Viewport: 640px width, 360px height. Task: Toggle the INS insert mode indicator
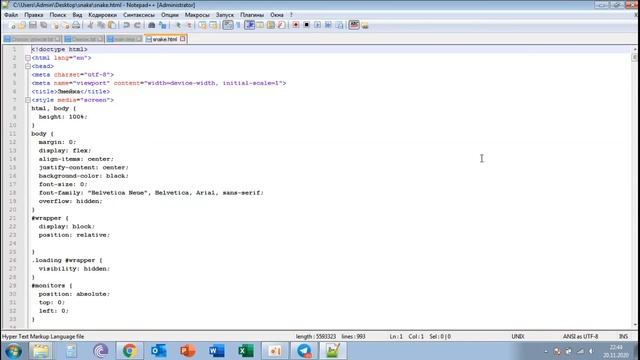623,337
